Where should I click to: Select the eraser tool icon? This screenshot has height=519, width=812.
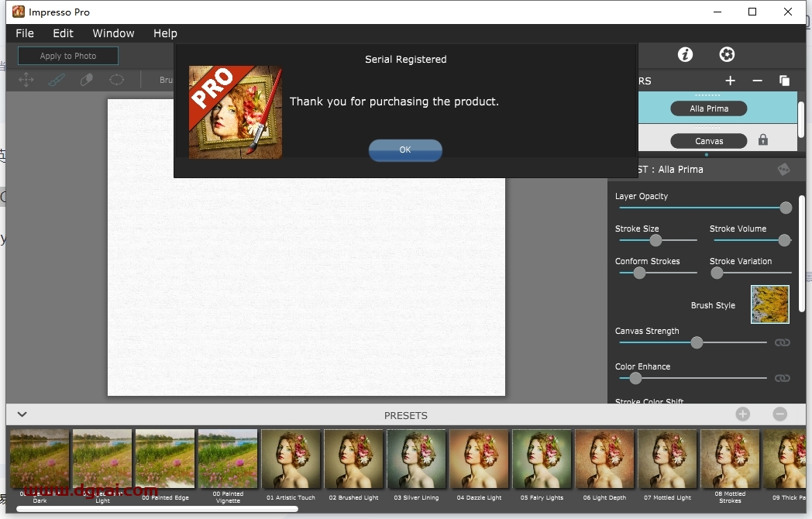[87, 80]
